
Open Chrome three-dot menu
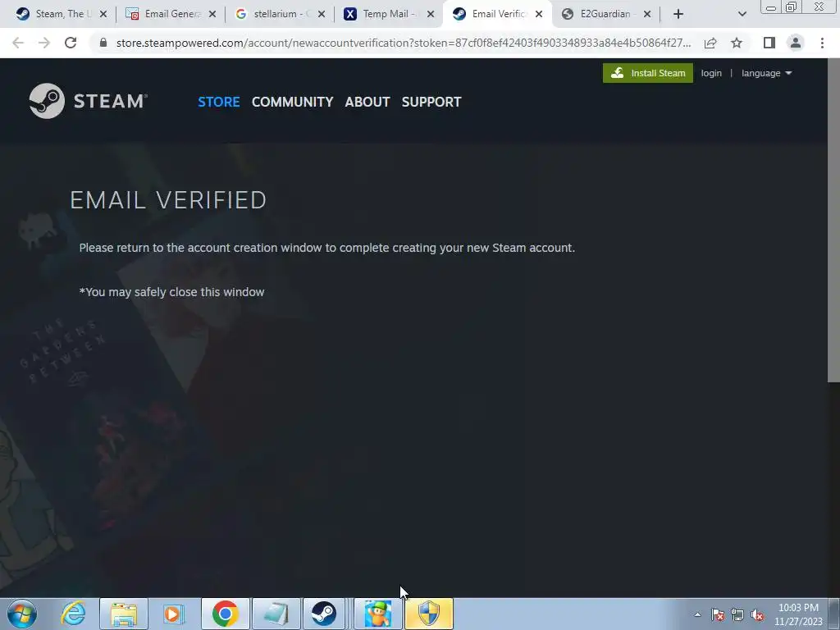[822, 43]
